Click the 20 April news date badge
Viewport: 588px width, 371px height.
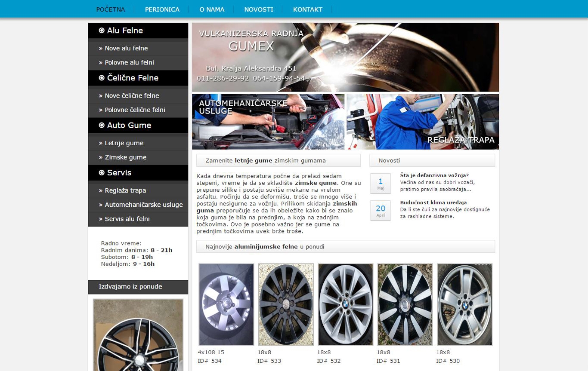pos(381,211)
